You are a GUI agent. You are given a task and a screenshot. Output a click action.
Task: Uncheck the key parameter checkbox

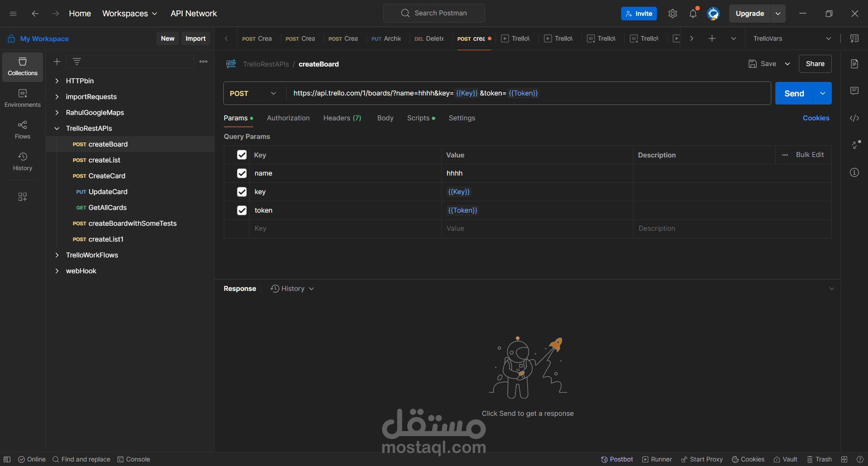point(242,192)
